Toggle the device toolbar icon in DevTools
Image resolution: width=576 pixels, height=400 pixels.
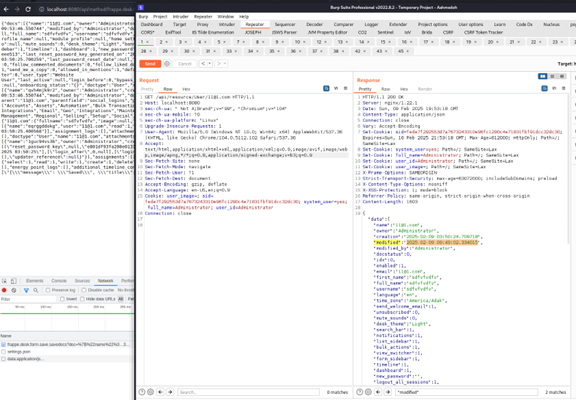point(13,281)
